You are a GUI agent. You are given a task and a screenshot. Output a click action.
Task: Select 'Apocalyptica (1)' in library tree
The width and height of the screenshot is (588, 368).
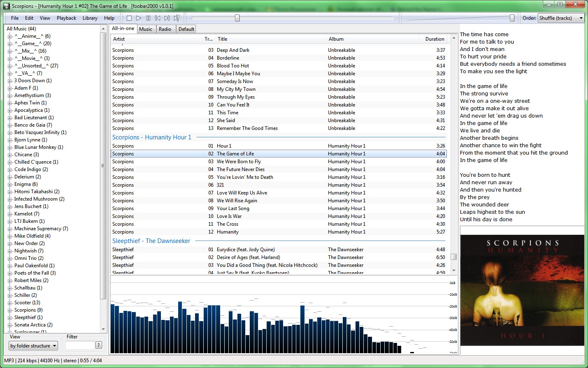32,110
